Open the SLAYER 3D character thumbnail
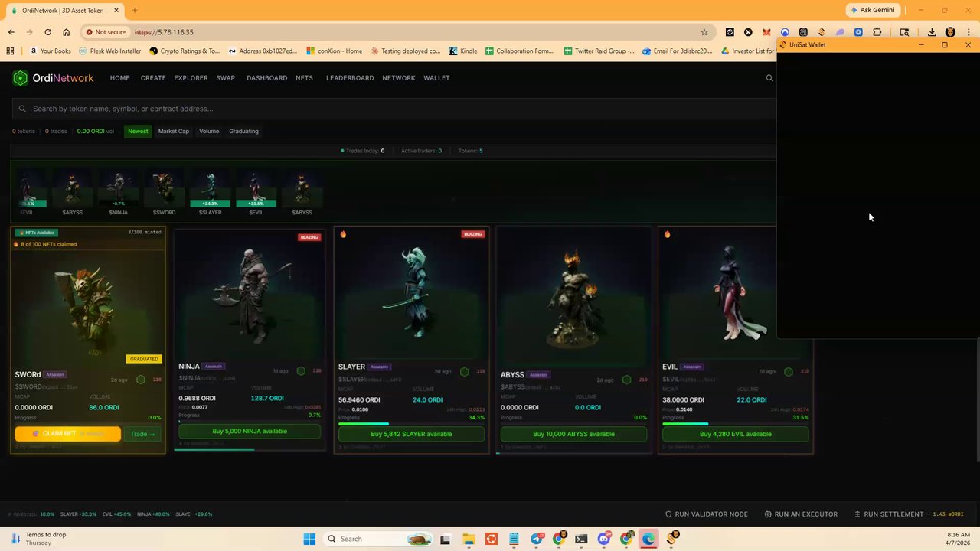 click(411, 295)
